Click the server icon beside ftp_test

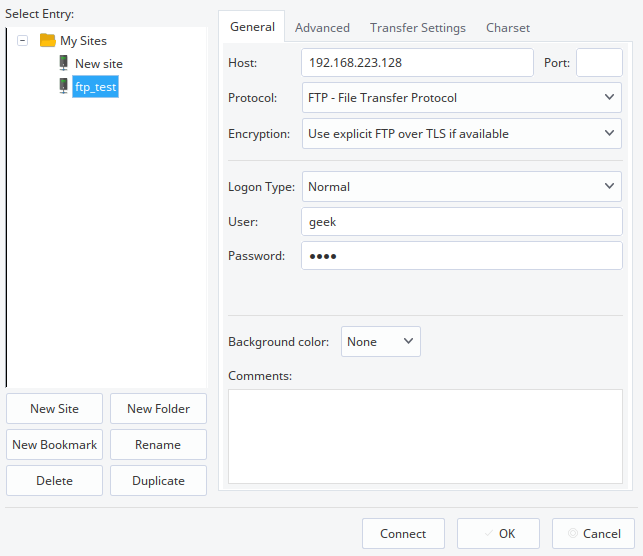pos(64,86)
